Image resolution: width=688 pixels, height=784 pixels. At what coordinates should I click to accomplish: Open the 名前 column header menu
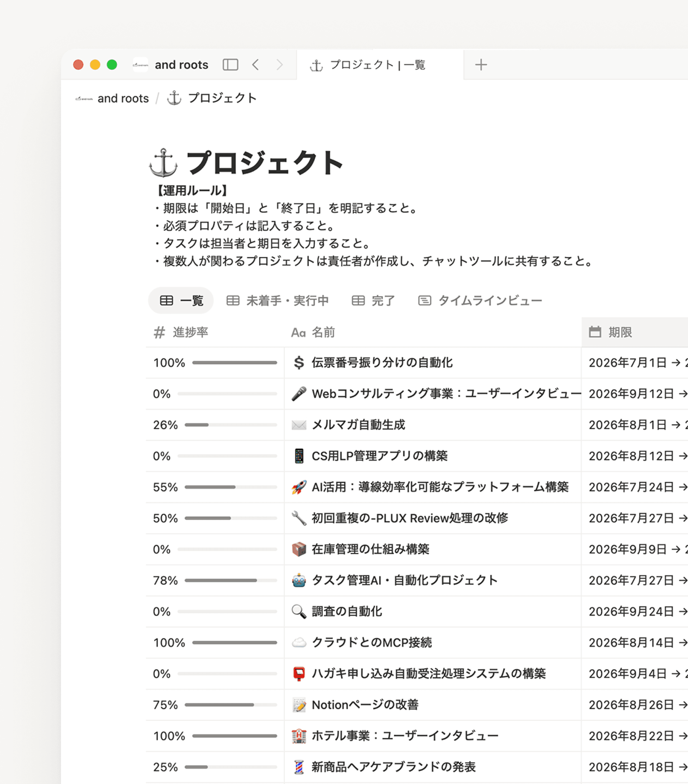(433, 332)
